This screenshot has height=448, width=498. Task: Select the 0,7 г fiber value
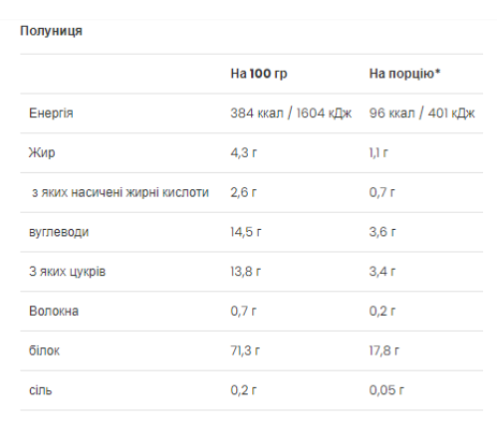pos(244,312)
